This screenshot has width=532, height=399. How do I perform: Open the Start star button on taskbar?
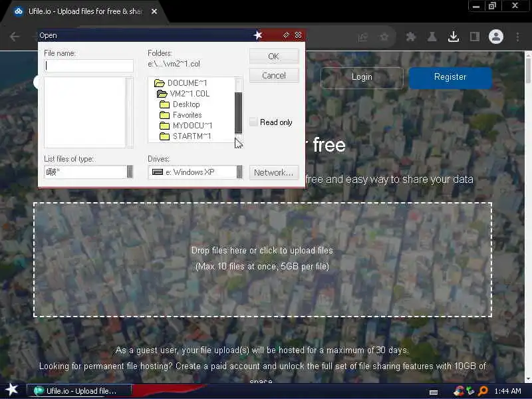pyautogui.click(x=12, y=390)
